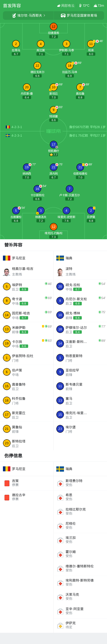Tap the red card icon next to 吉策
Screen dimensions: 107x644
pyautogui.click(x=7, y=483)
